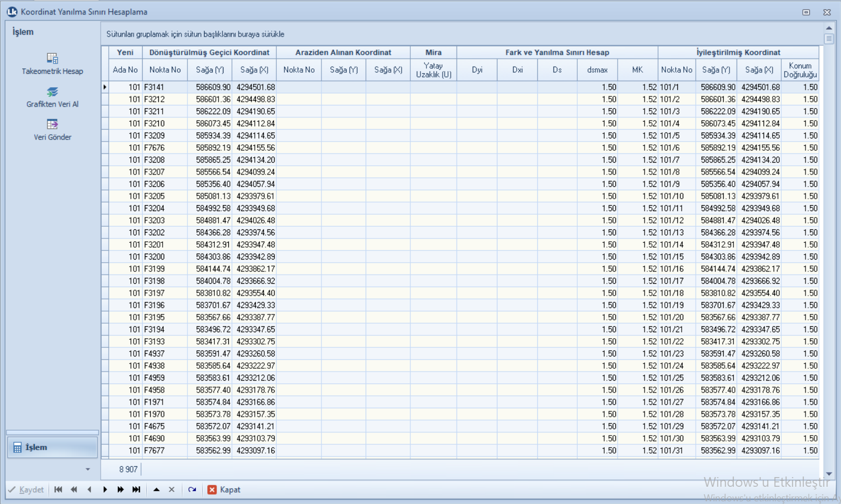Jump back one page of records
Screen dimensions: 841x504
tap(74, 489)
